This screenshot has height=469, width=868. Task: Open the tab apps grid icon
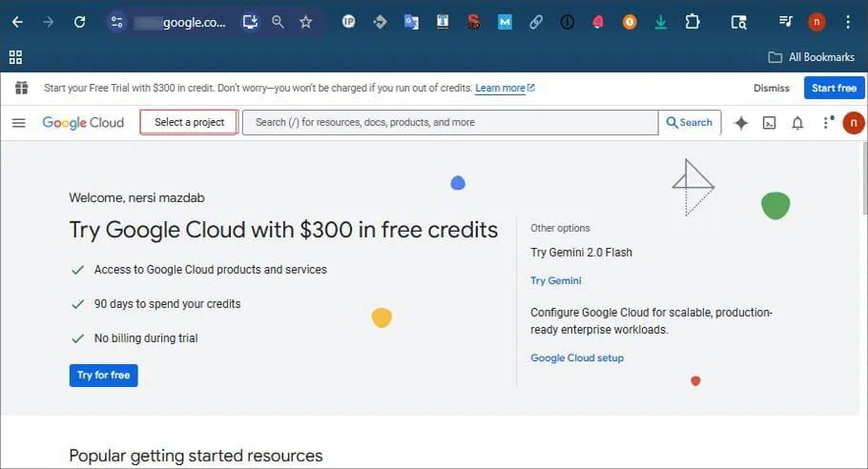15,57
